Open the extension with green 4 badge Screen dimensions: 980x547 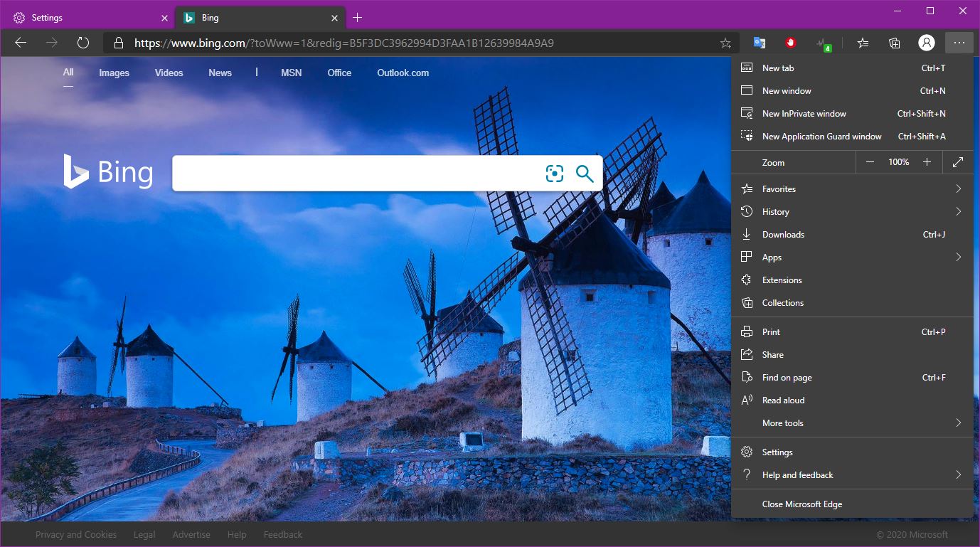tap(824, 44)
